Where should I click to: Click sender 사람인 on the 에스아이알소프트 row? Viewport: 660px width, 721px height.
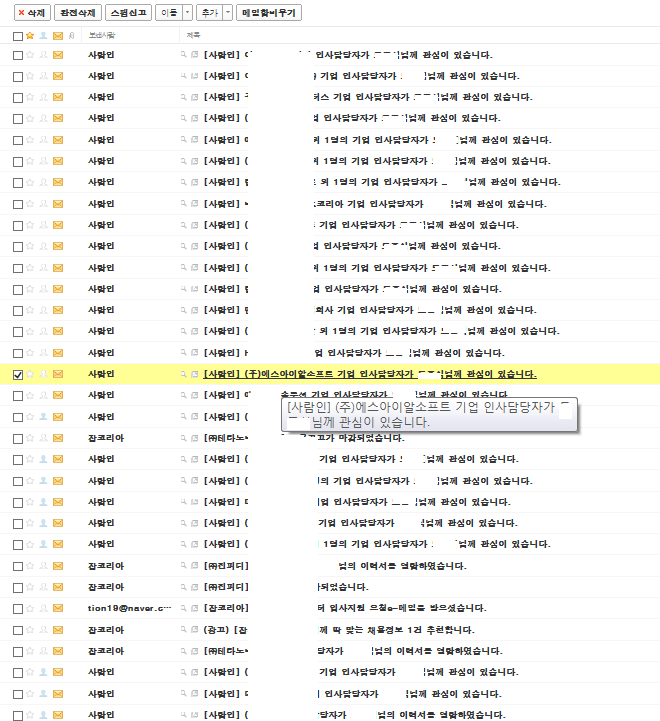[x=101, y=374]
